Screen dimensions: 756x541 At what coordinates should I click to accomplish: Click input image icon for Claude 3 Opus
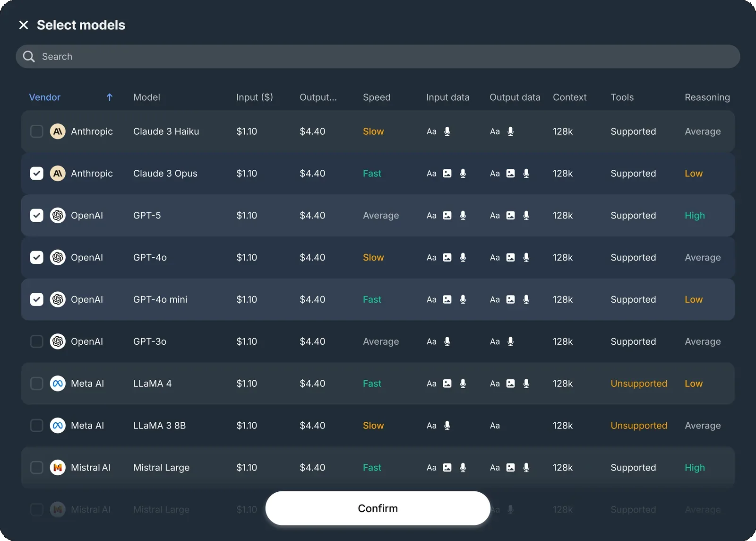(x=447, y=174)
